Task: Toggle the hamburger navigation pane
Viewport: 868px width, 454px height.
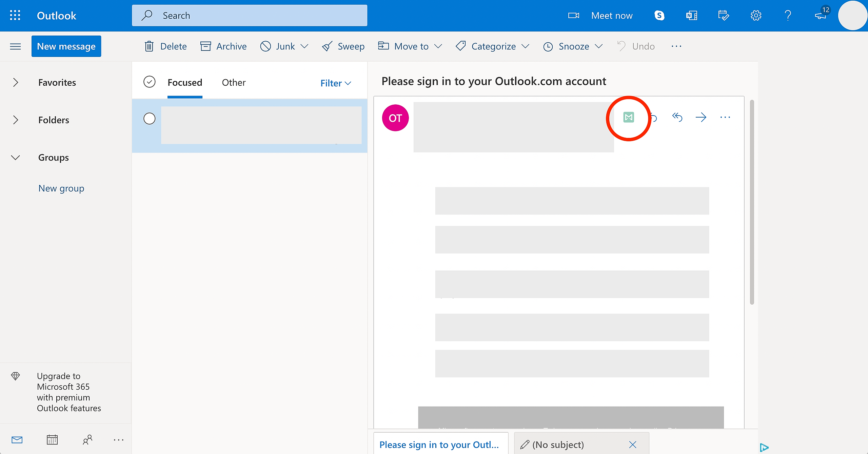Action: click(16, 46)
